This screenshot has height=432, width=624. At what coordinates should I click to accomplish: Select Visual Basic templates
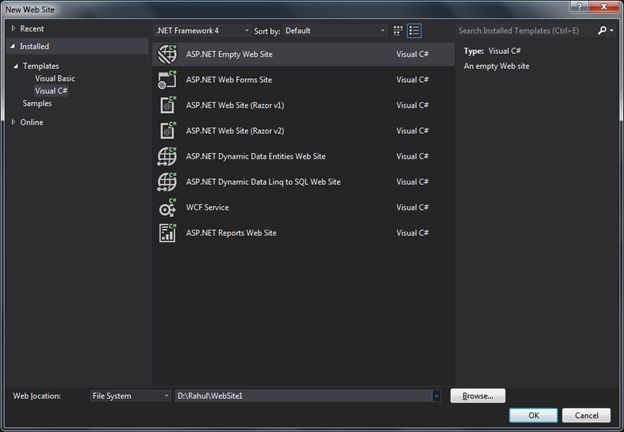click(x=55, y=78)
